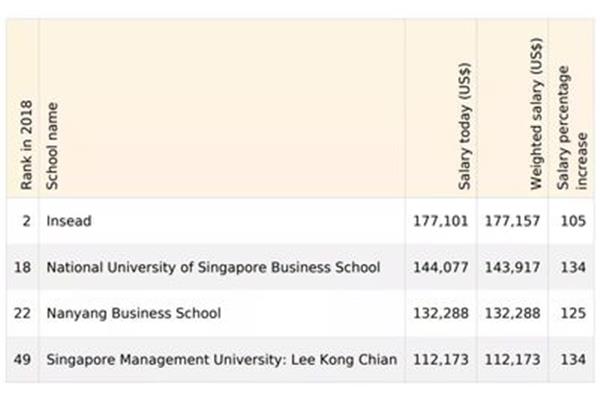Select salary today value 144,077
This screenshot has width=600, height=400.
(x=440, y=267)
